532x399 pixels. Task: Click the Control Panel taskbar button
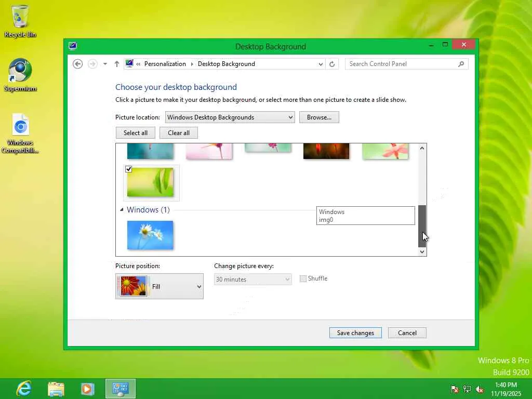tap(121, 389)
